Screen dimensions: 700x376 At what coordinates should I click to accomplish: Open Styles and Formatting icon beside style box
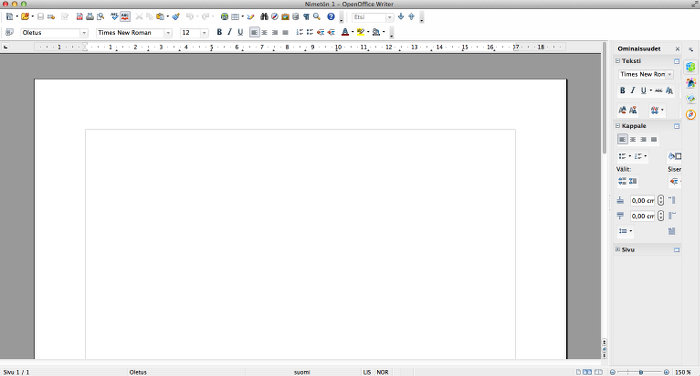coord(9,32)
